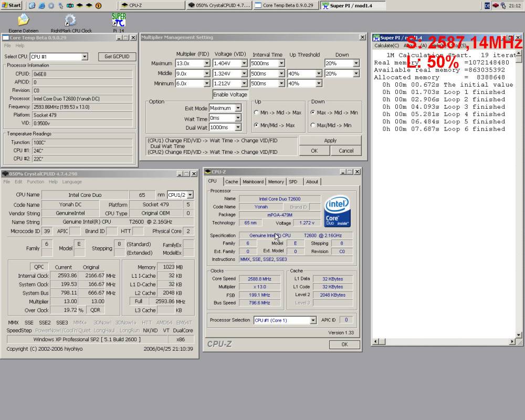This screenshot has height=420, width=525.
Task: Click OK in Multiplier Management Setting
Action: 314,151
